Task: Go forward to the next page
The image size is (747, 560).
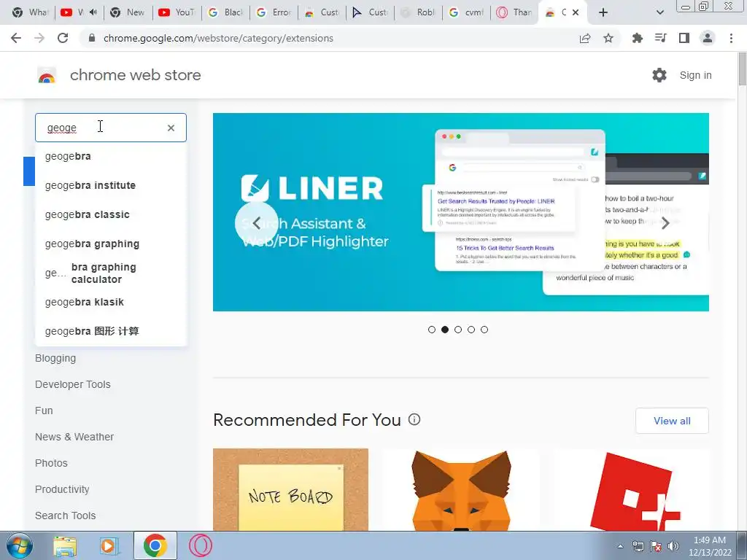Action: [x=39, y=38]
